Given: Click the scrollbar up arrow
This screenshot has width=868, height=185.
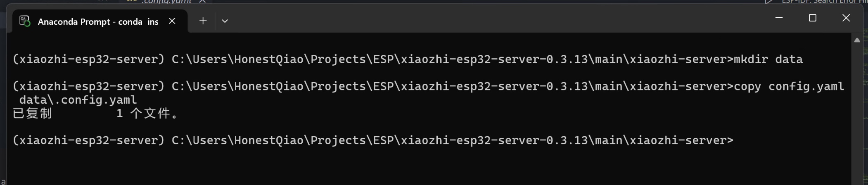Looking at the screenshot, I should (x=857, y=40).
